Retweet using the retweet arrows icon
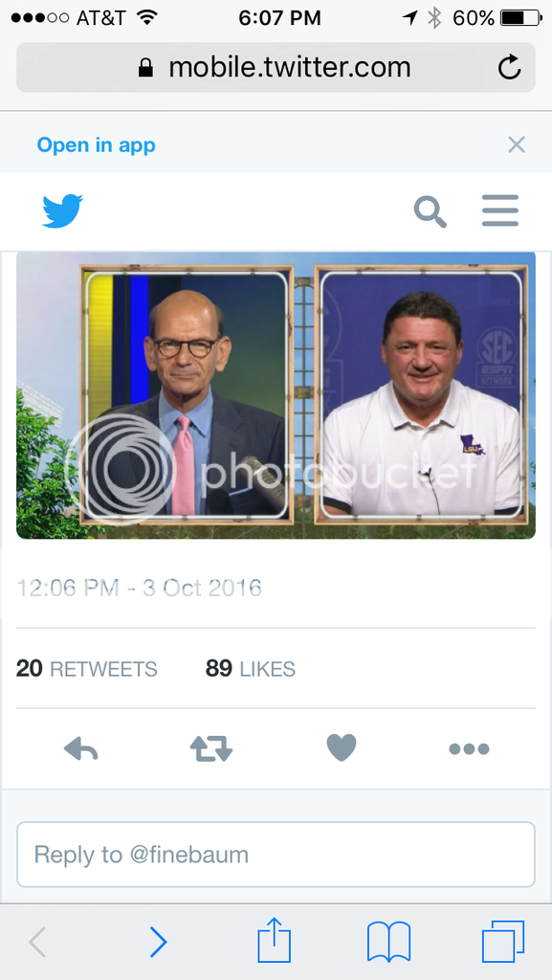 click(211, 748)
